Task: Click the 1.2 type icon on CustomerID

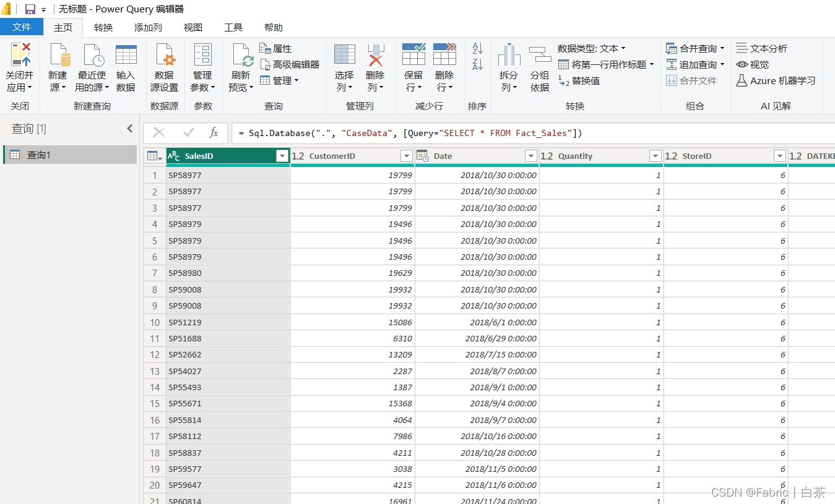Action: click(298, 156)
